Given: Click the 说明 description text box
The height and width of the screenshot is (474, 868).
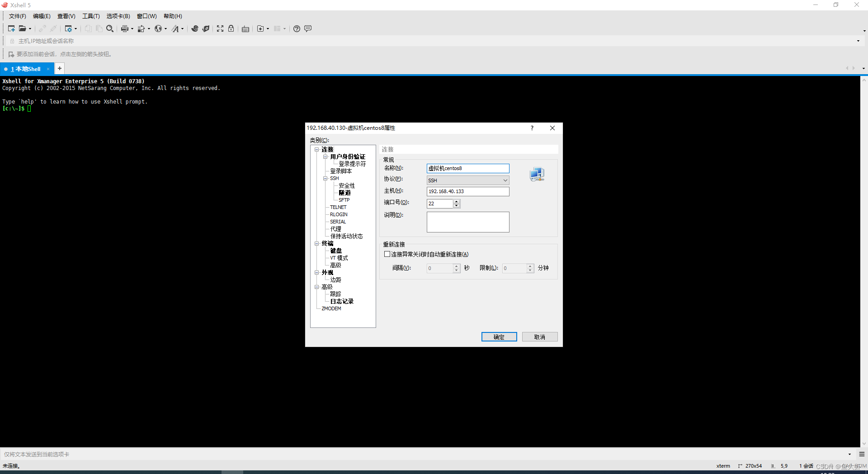Looking at the screenshot, I should click(468, 222).
